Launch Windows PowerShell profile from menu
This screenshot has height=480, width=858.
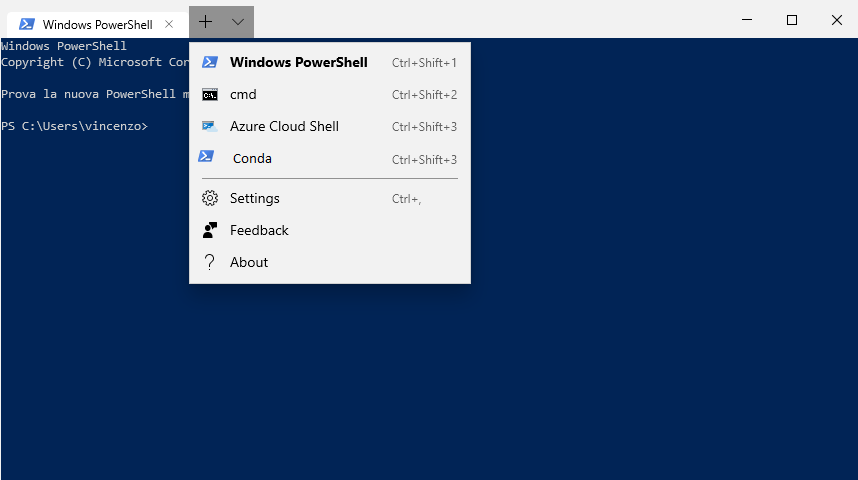(329, 62)
